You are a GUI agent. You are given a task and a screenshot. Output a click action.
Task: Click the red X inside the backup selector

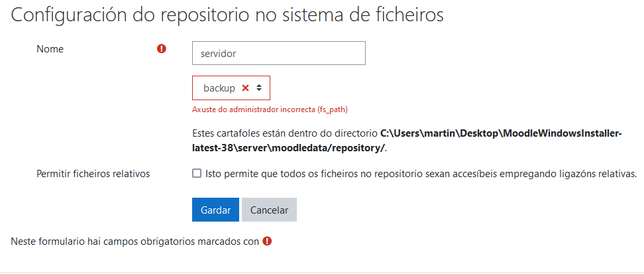pyautogui.click(x=245, y=88)
